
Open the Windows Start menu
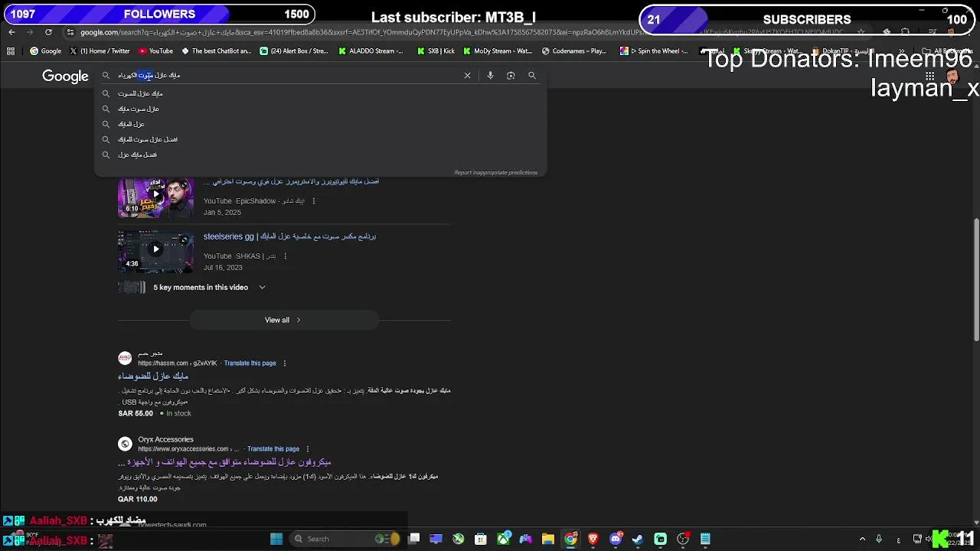(276, 539)
